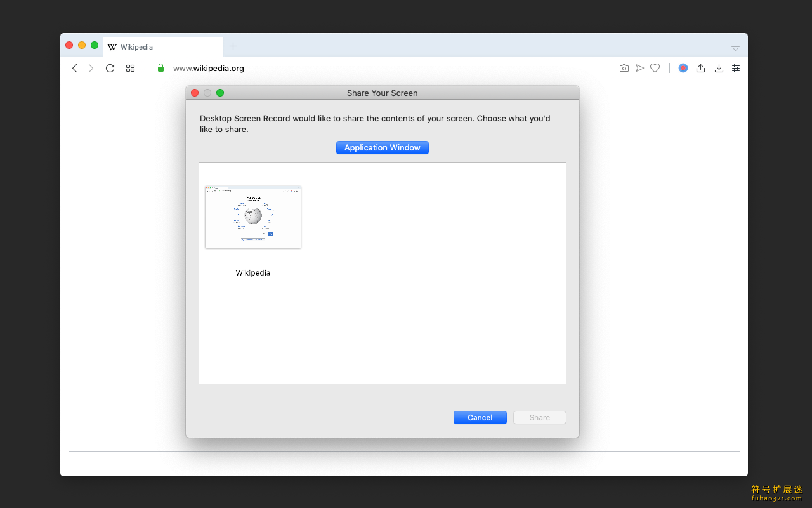Reload the Wikipedia page
812x508 pixels.
tap(110, 68)
